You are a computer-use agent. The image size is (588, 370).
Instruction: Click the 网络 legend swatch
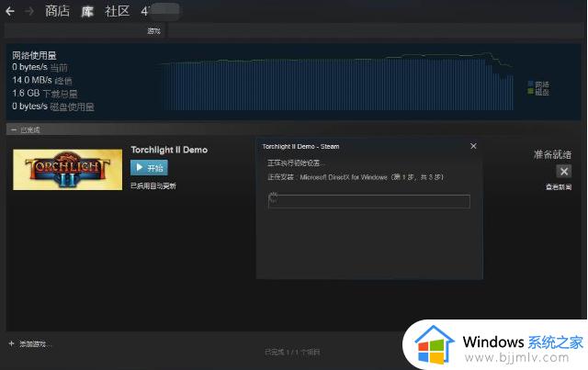point(531,84)
